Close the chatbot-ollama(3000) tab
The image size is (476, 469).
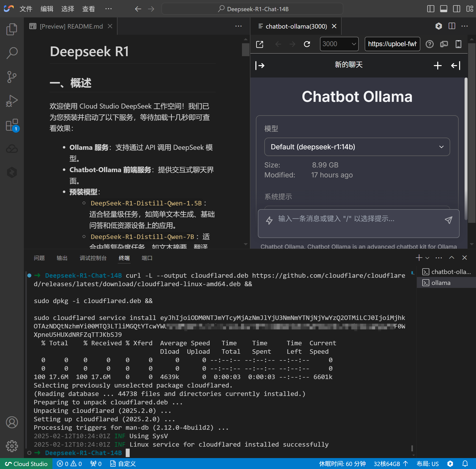coord(334,26)
